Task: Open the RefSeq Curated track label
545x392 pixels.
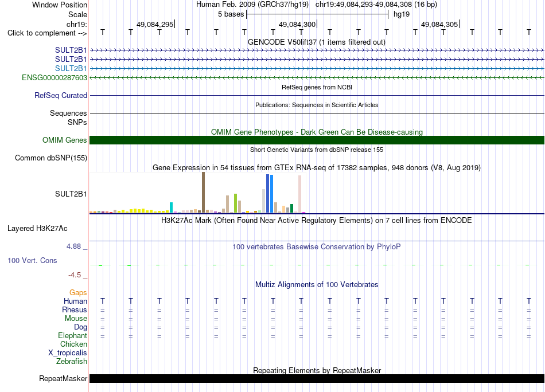Action: click(x=61, y=95)
